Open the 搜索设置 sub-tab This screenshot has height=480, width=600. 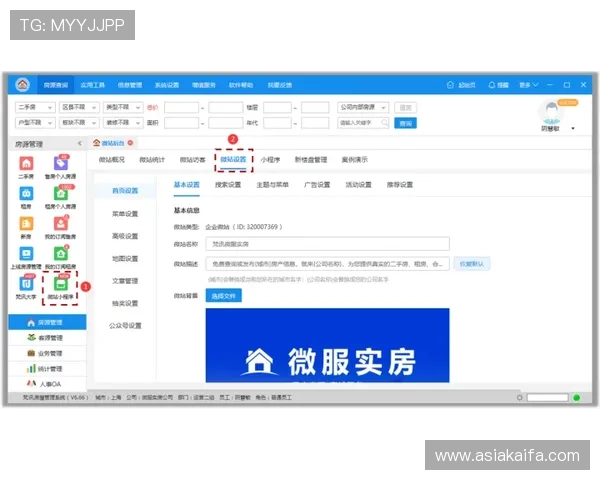point(228,185)
